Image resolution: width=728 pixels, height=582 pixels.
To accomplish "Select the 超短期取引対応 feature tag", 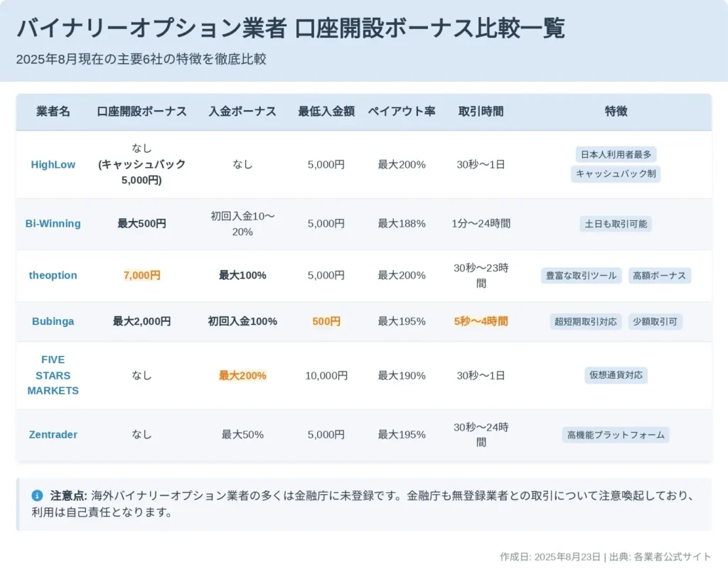I will [586, 321].
